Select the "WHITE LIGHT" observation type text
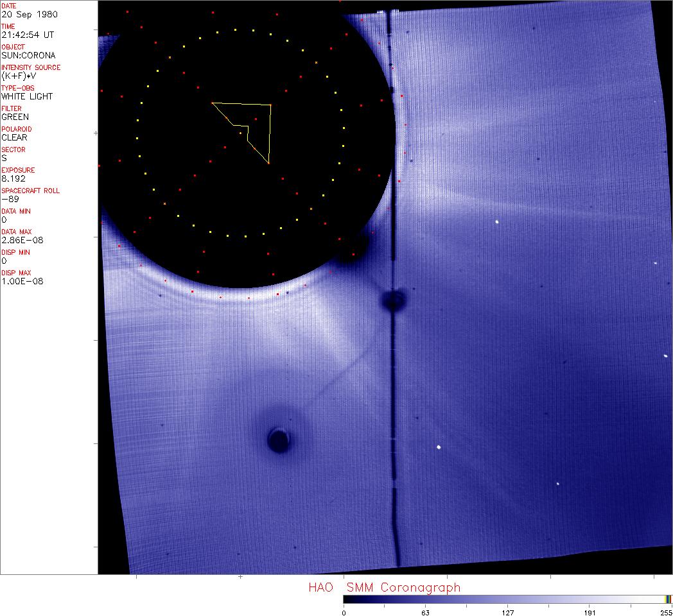 27,96
